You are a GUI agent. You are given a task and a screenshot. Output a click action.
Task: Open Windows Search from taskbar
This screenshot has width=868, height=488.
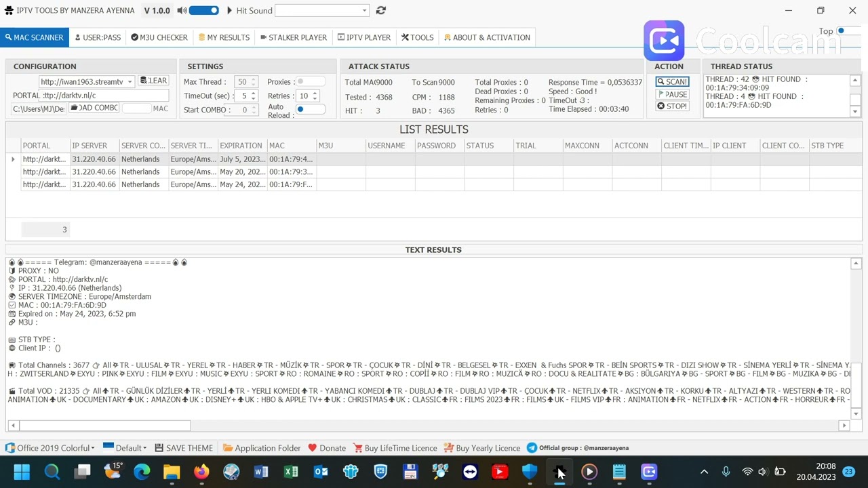(x=52, y=472)
